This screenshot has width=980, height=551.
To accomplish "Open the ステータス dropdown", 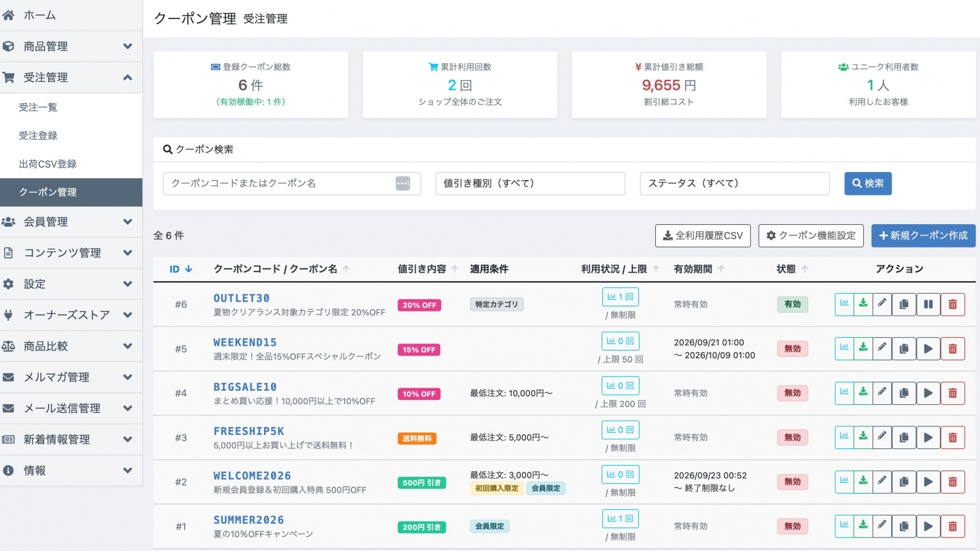I will click(734, 183).
